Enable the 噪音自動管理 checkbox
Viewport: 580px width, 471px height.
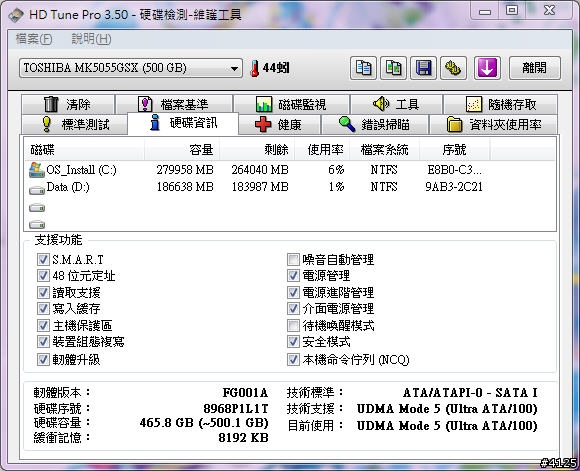click(293, 259)
